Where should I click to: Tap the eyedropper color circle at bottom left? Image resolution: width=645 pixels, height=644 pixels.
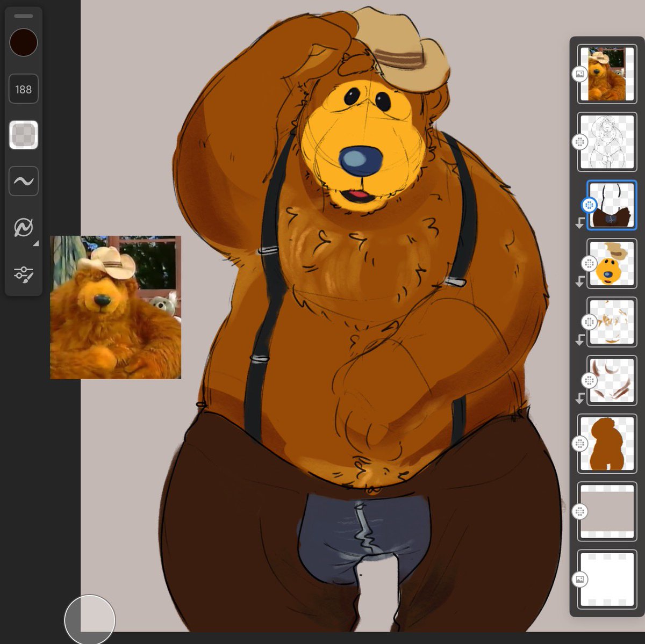[90, 619]
